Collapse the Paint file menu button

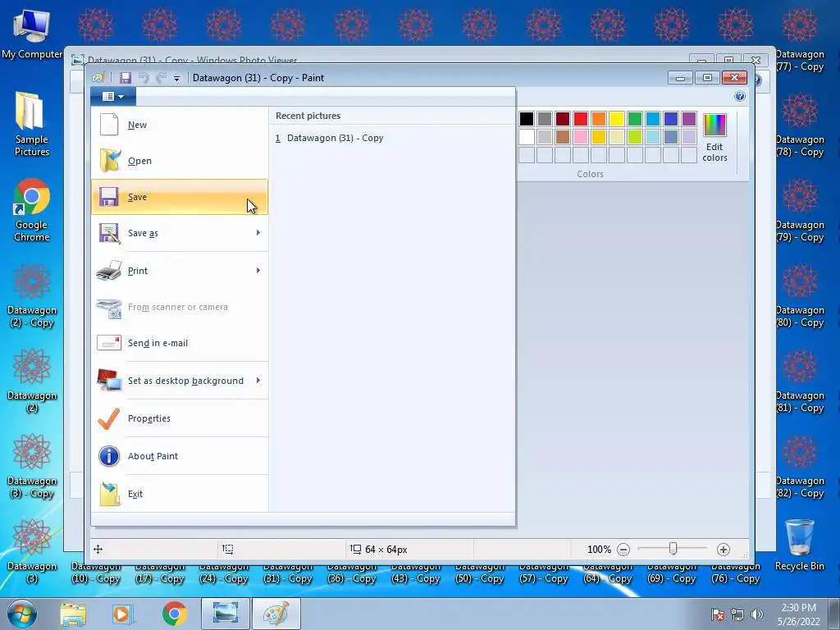point(113,97)
